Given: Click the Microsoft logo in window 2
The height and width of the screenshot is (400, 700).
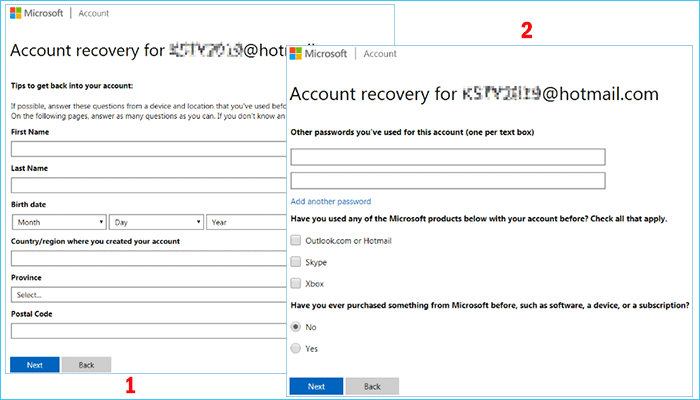Looking at the screenshot, I should (x=318, y=54).
